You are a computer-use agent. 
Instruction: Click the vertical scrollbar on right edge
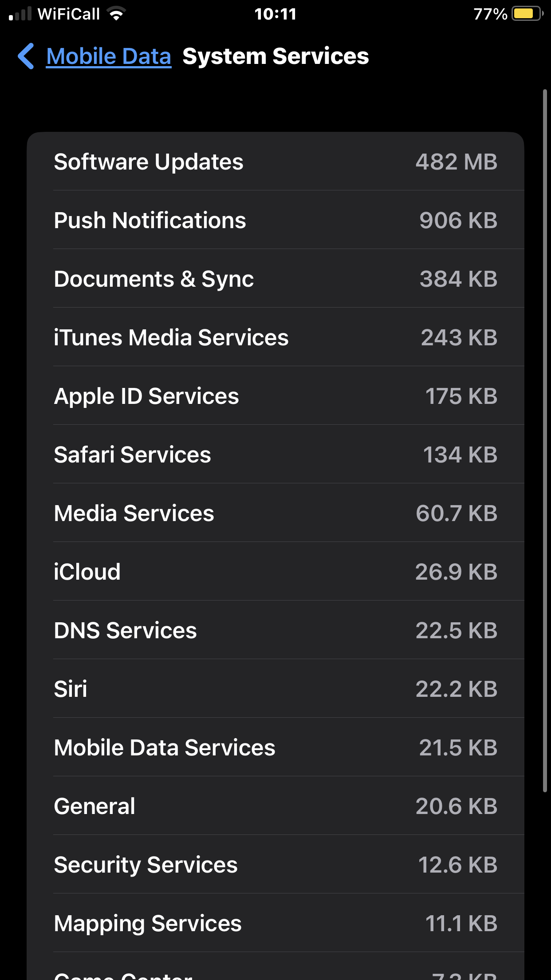545,439
